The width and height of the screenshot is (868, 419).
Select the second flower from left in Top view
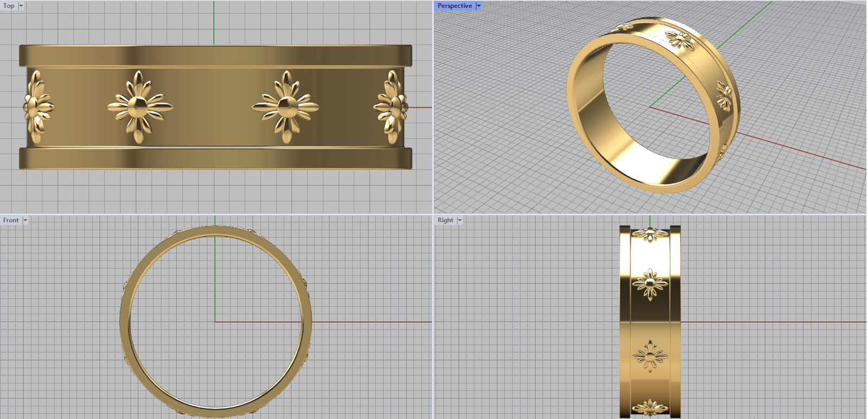(x=140, y=106)
